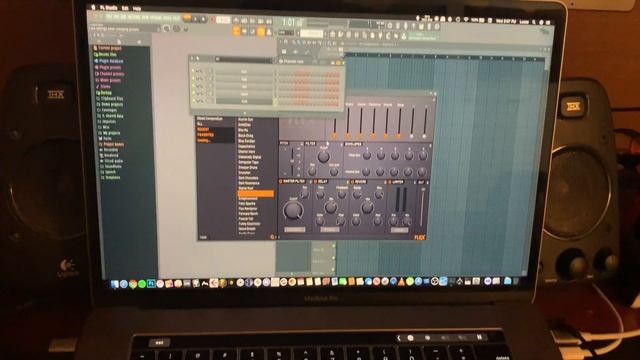
Task: Click the top channel name button in Channel rack
Action: (244, 72)
